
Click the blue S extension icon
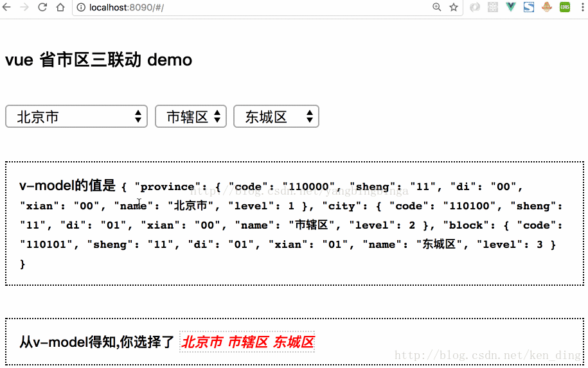click(529, 7)
